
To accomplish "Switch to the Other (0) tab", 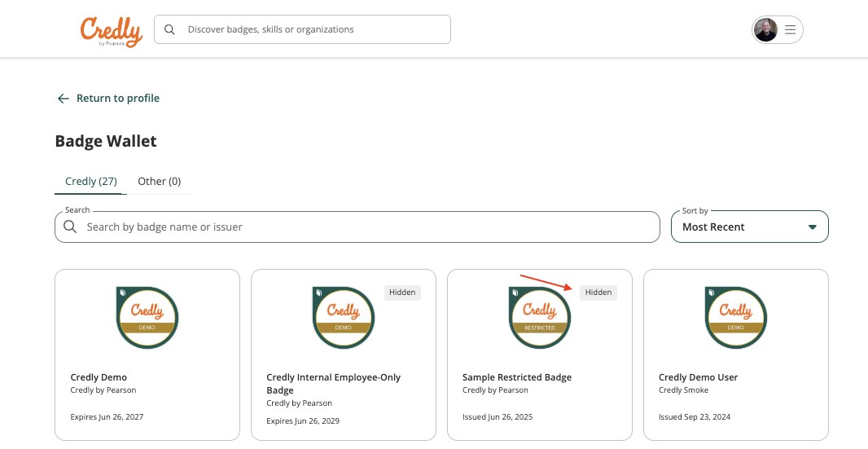I will [x=160, y=181].
